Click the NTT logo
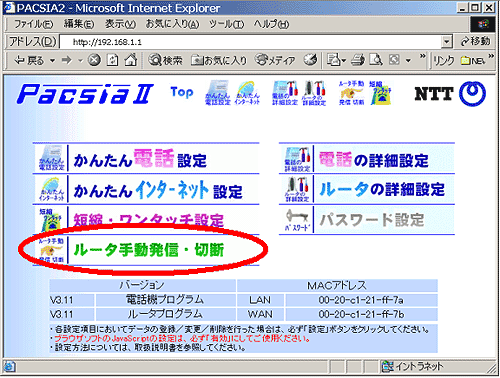The width and height of the screenshot is (500, 378). [x=450, y=94]
